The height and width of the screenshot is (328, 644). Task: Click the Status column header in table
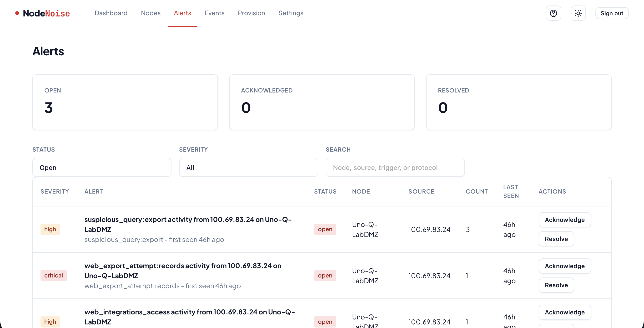pos(325,191)
